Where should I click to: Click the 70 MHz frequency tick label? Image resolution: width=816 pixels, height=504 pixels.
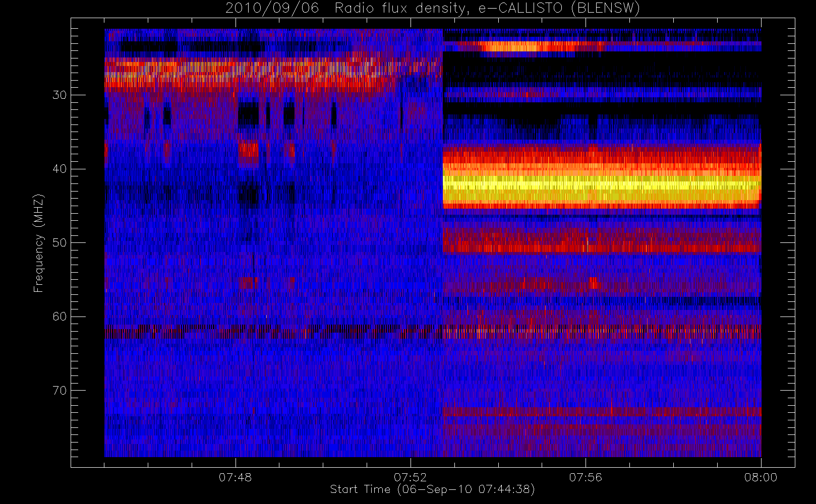pyautogui.click(x=60, y=391)
